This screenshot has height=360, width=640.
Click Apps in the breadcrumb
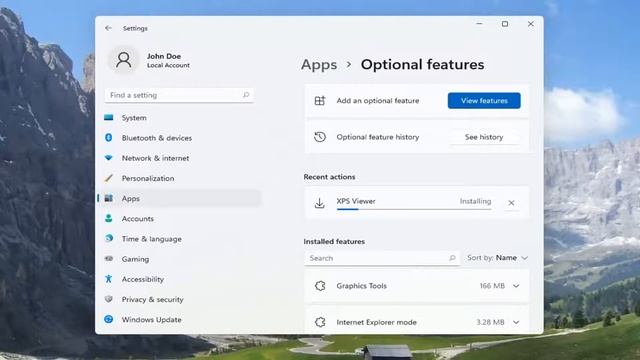click(319, 64)
